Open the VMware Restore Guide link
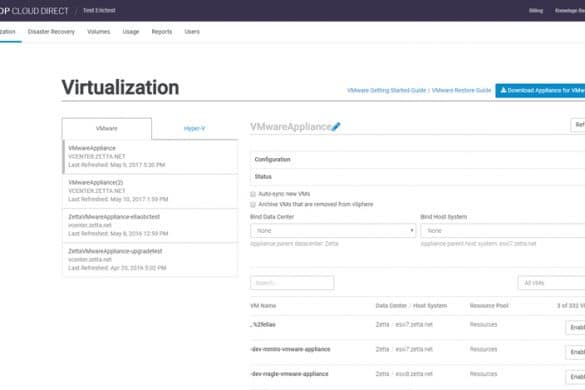 point(461,90)
